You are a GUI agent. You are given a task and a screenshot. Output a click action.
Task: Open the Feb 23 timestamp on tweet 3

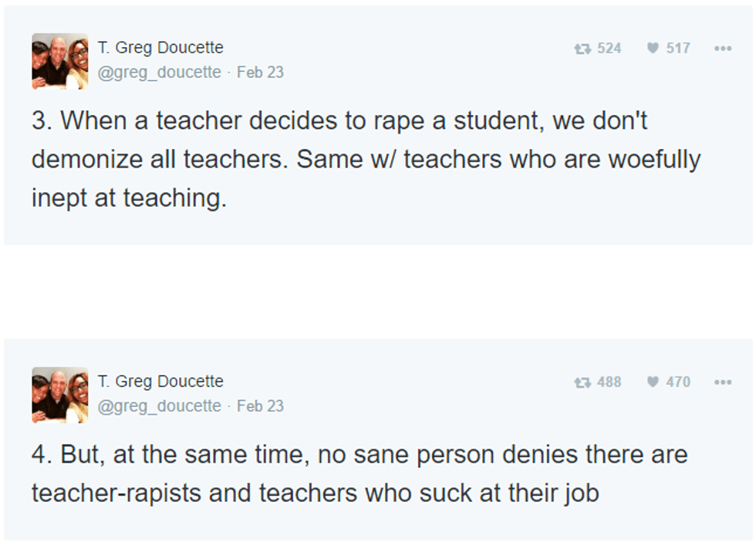coord(260,73)
